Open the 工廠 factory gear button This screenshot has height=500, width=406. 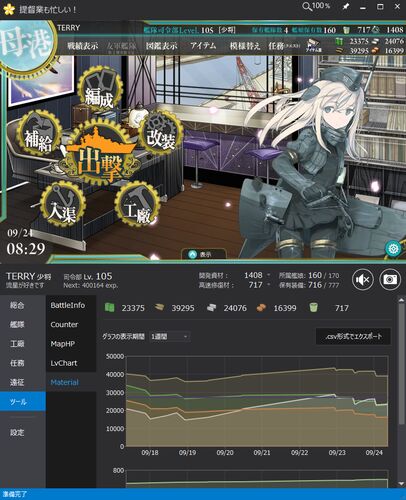pyautogui.click(x=137, y=204)
